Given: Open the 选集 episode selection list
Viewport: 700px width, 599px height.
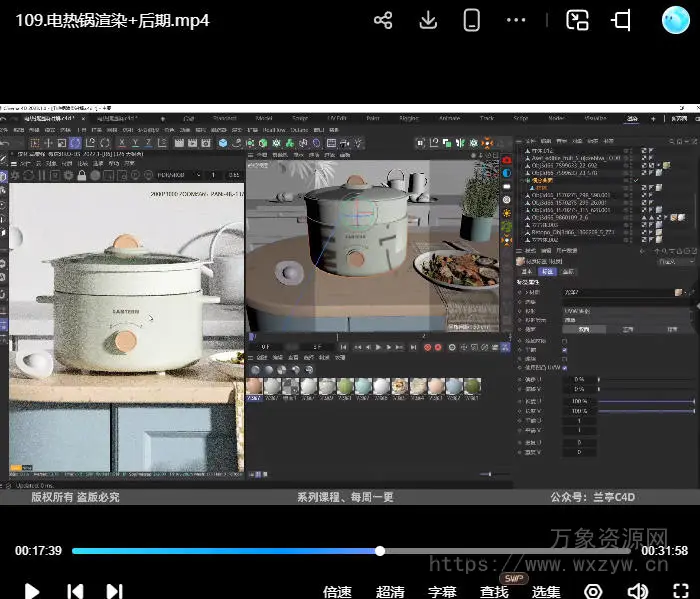Looking at the screenshot, I should [546, 591].
